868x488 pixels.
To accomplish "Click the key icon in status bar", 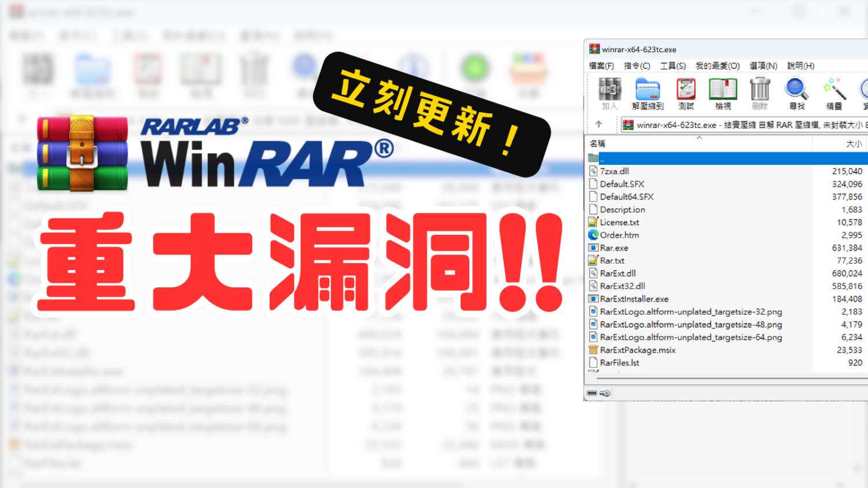I will click(605, 393).
